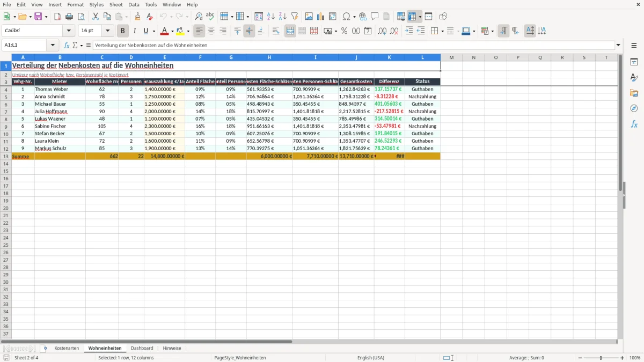Image resolution: width=644 pixels, height=362 pixels.
Task: Format cells as percent
Action: [344, 31]
